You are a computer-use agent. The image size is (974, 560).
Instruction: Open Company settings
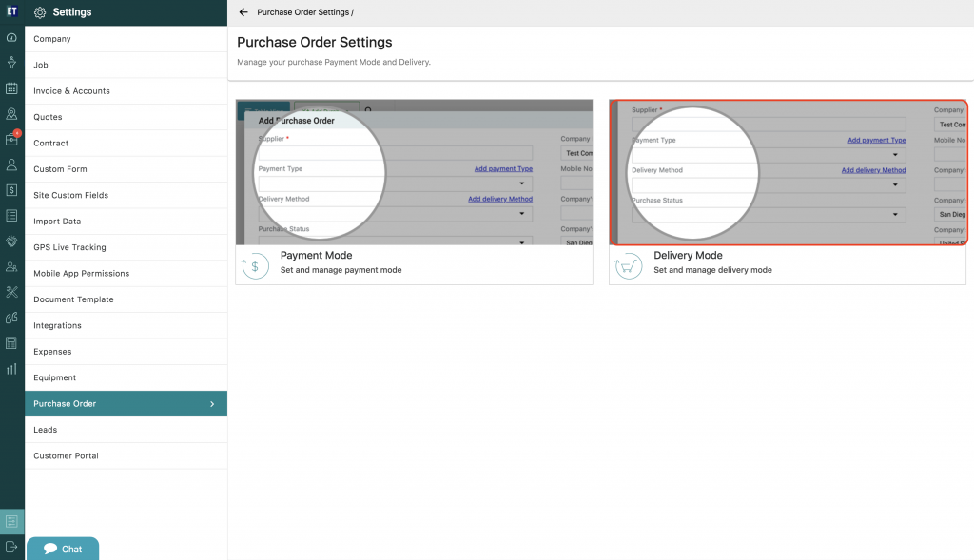[127, 38]
